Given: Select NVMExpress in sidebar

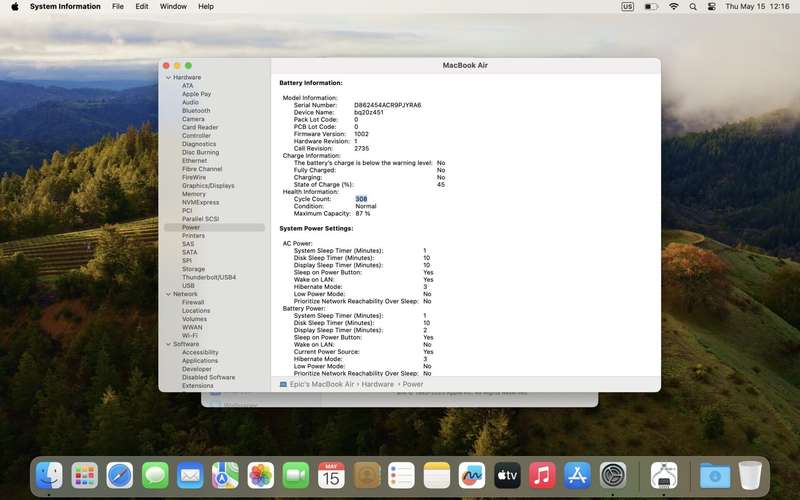Looking at the screenshot, I should point(201,203).
